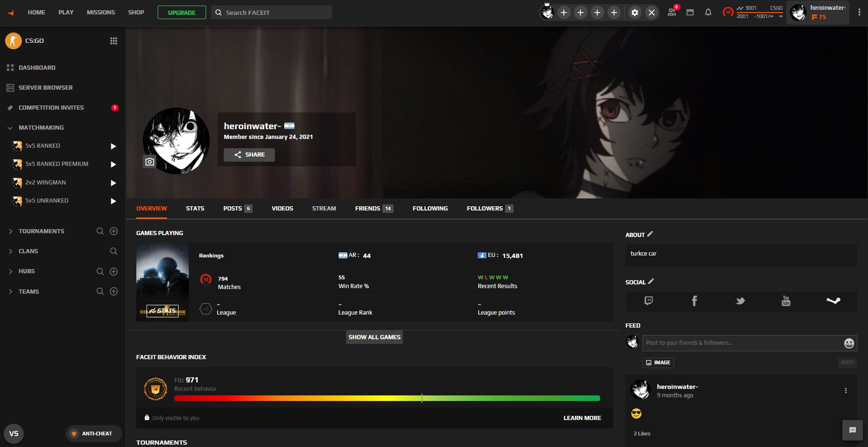Open the top-right three-dot menu

859,13
